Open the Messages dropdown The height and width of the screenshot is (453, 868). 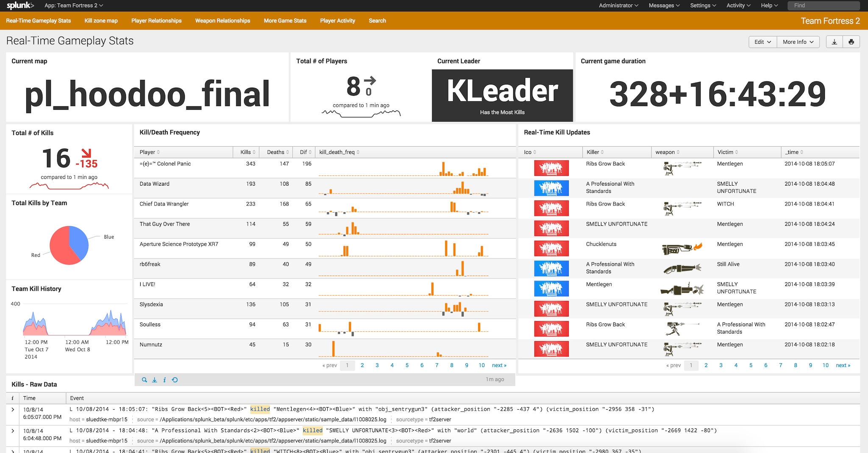(664, 6)
